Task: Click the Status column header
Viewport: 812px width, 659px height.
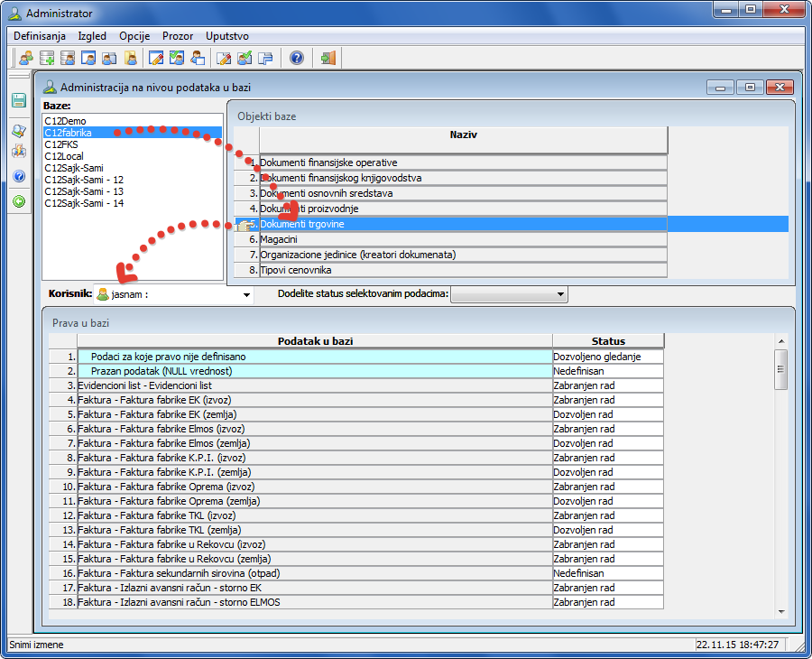Action: (x=608, y=341)
